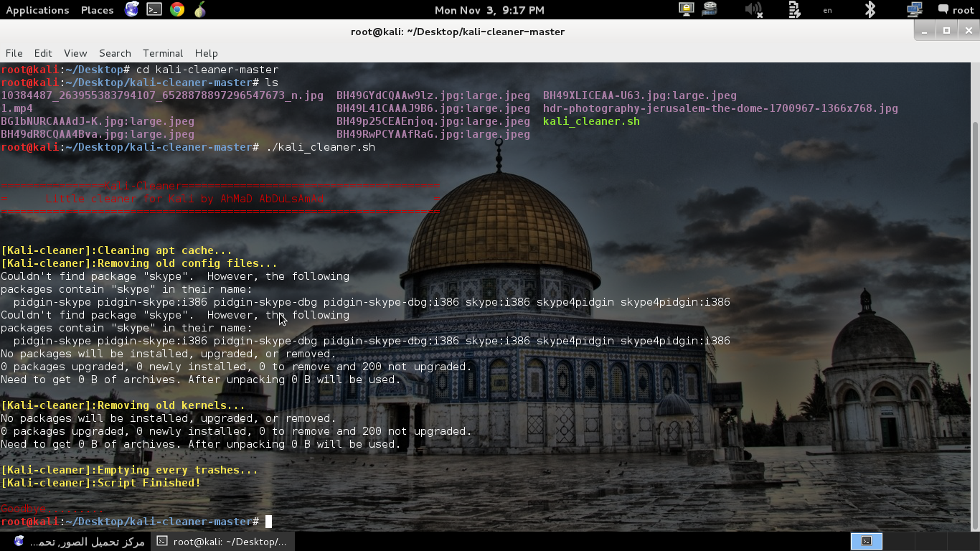Launch the Iceweasel web browser from panel
The width and height of the screenshot is (980, 551).
132,9
